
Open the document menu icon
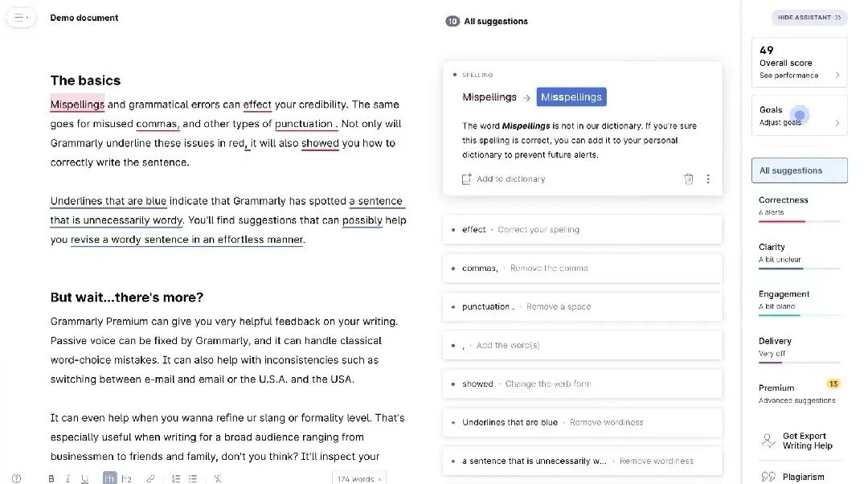21,18
